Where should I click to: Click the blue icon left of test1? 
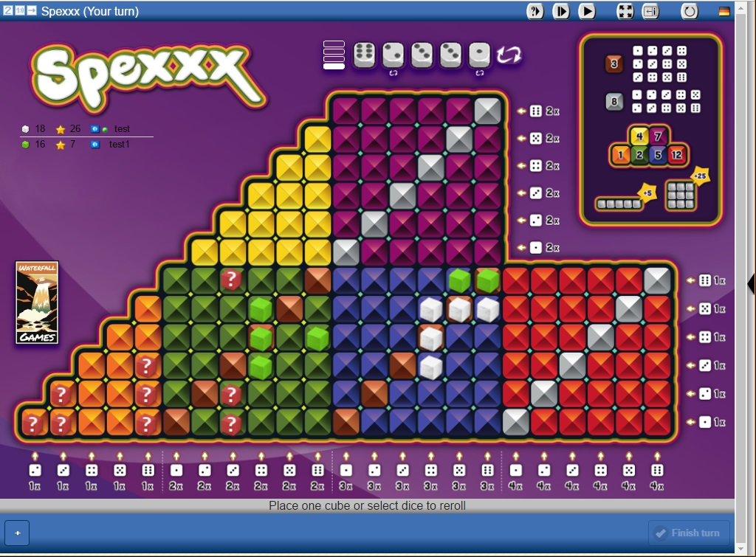[95, 145]
